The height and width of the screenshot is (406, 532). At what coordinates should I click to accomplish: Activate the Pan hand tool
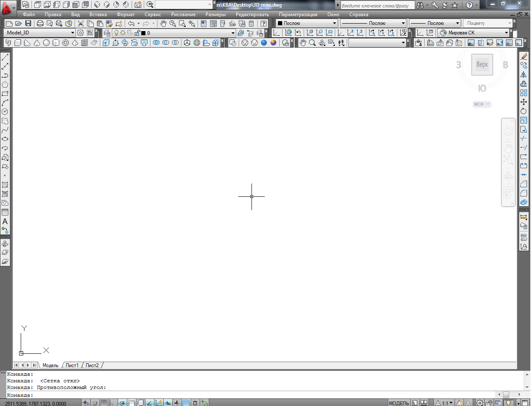[163, 24]
